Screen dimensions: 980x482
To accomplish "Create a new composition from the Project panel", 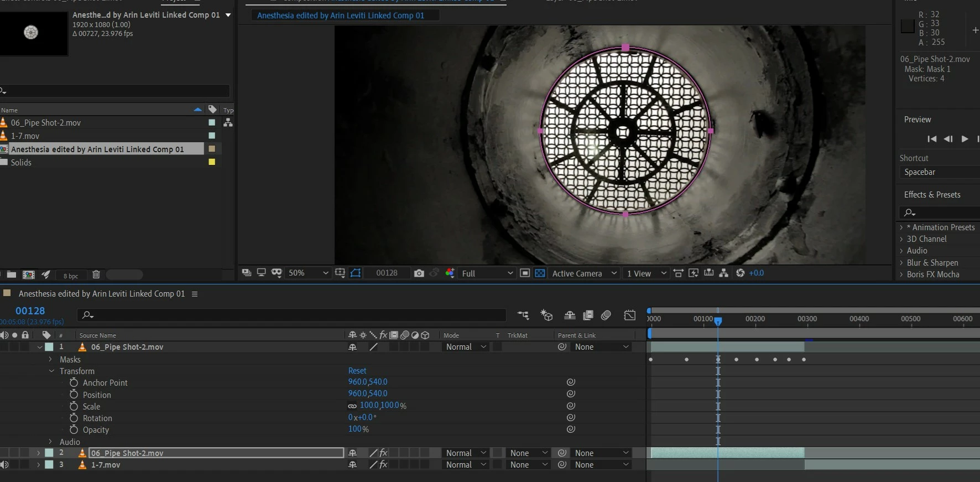I will click(x=28, y=275).
